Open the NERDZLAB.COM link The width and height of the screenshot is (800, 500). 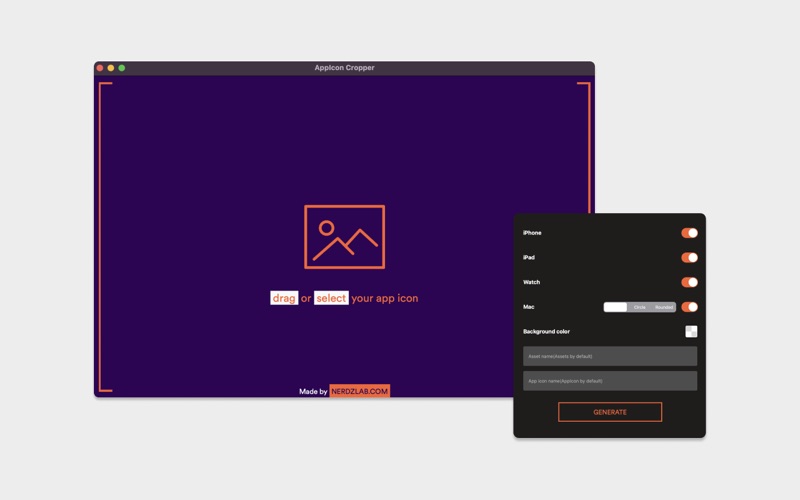coord(360,391)
